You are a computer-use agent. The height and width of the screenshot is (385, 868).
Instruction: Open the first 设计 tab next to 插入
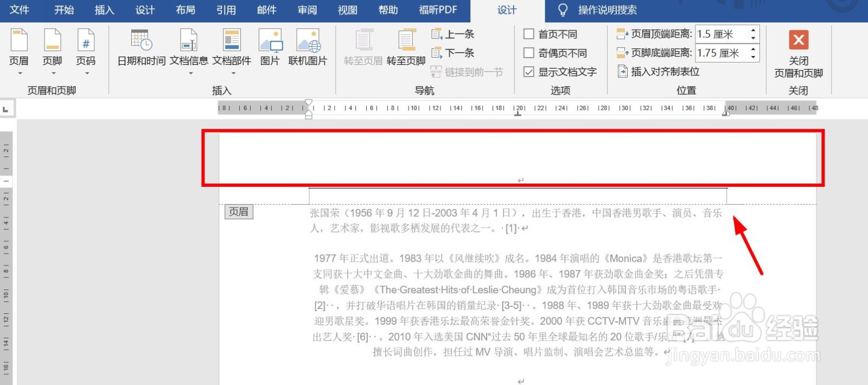[x=145, y=10]
